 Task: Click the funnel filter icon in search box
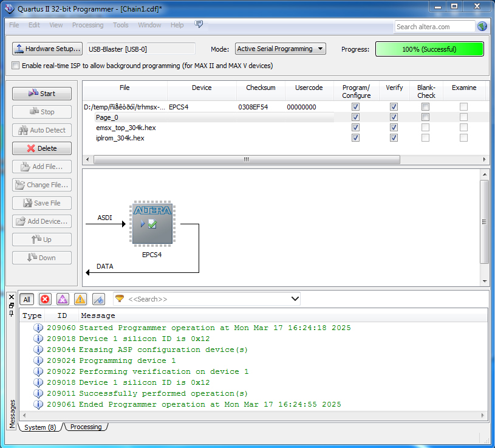120,298
